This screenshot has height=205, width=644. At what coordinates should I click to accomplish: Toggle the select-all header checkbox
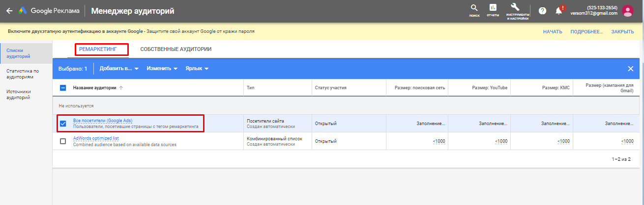[x=63, y=88]
